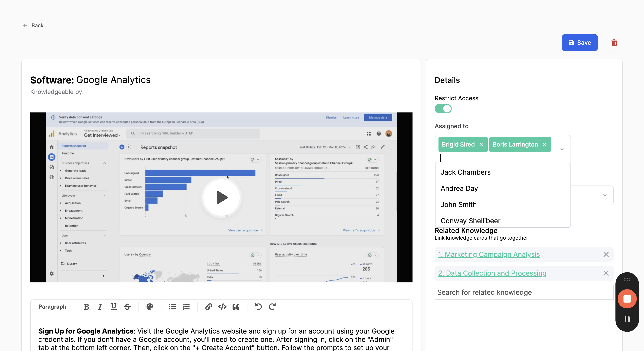Click the Analytics search bar
This screenshot has height=351, width=644.
click(193, 134)
